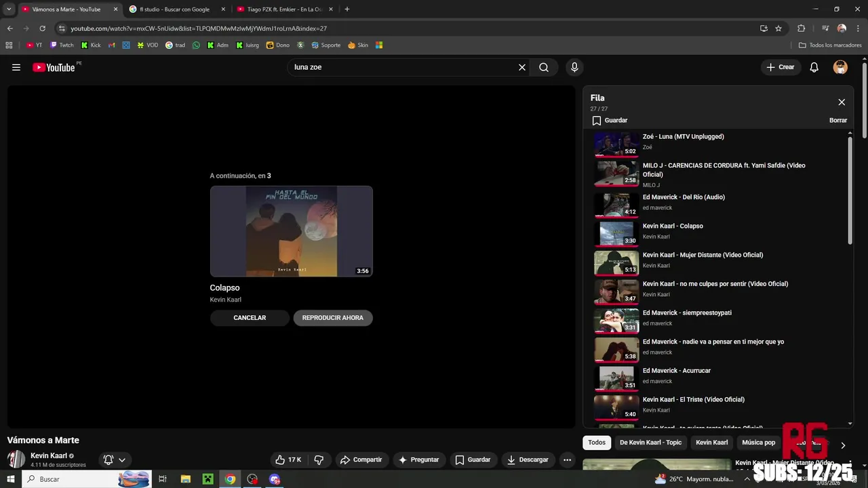
Task: Open the Twitch bookmark
Action: click(x=62, y=45)
